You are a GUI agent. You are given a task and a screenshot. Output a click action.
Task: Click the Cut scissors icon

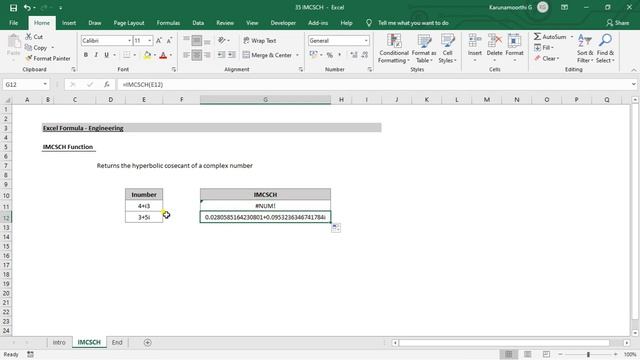point(29,37)
